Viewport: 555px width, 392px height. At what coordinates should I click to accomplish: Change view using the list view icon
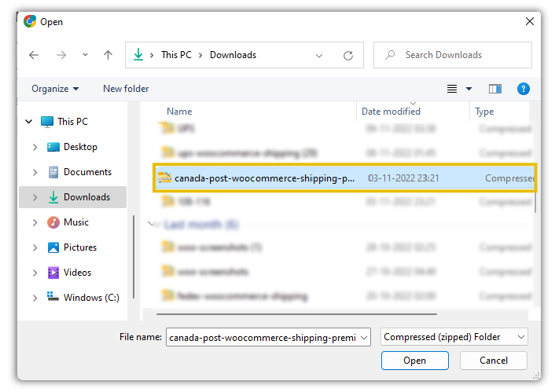click(x=452, y=89)
